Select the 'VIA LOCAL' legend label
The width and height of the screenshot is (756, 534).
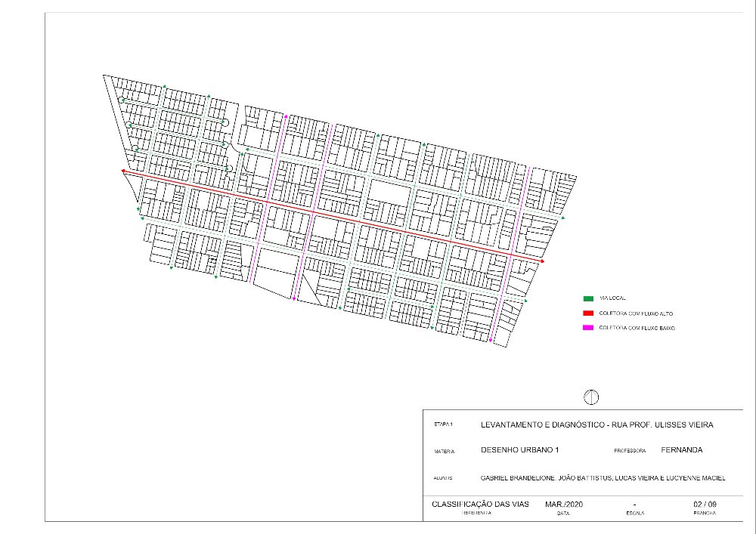(612, 298)
